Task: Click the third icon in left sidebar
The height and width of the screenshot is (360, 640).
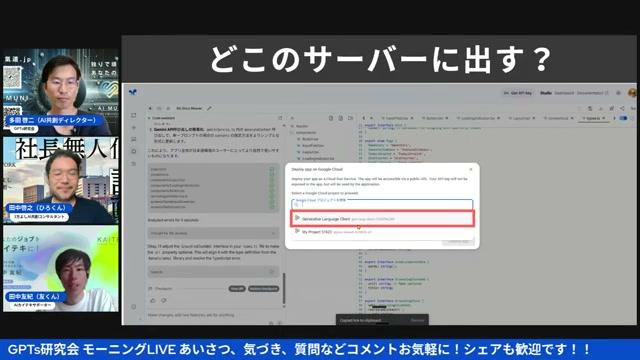Action: point(133,140)
